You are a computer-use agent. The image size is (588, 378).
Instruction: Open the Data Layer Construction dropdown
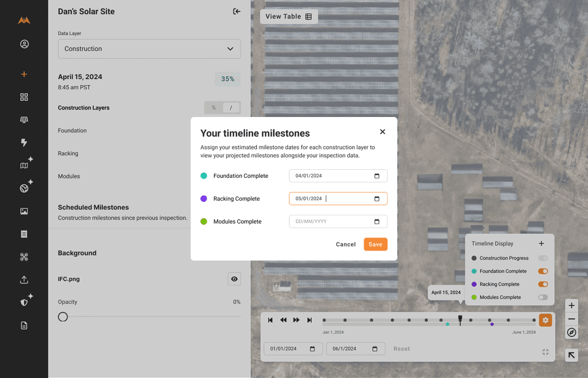pyautogui.click(x=149, y=49)
